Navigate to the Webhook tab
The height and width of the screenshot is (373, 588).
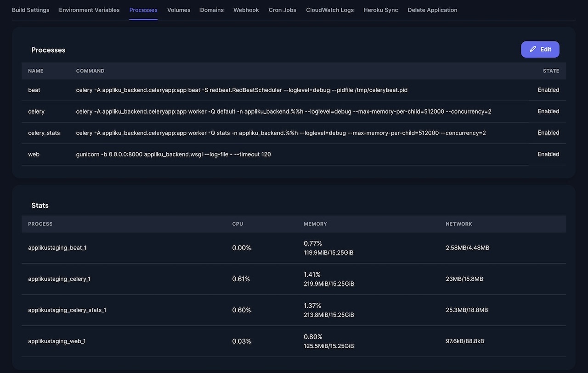(x=246, y=10)
